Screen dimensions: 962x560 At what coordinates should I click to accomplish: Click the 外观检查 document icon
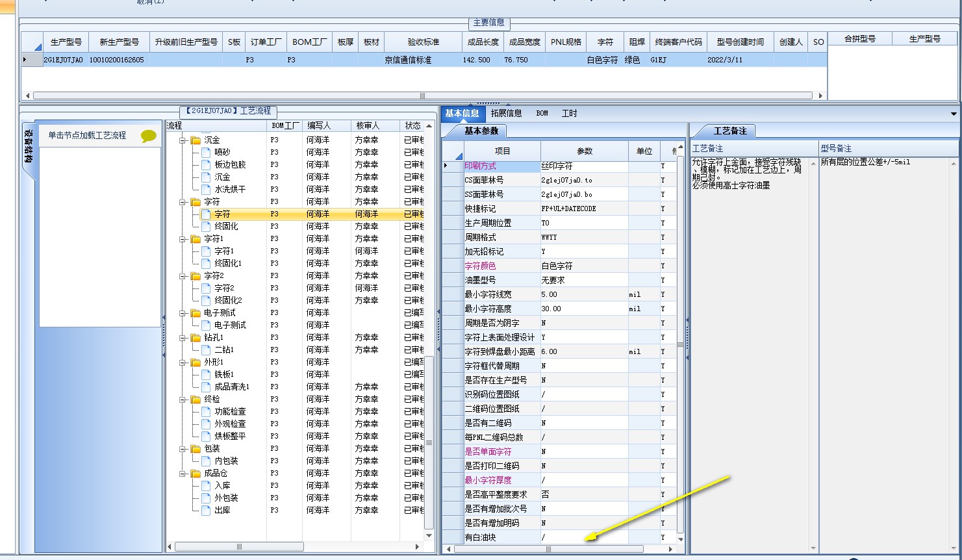[x=206, y=424]
